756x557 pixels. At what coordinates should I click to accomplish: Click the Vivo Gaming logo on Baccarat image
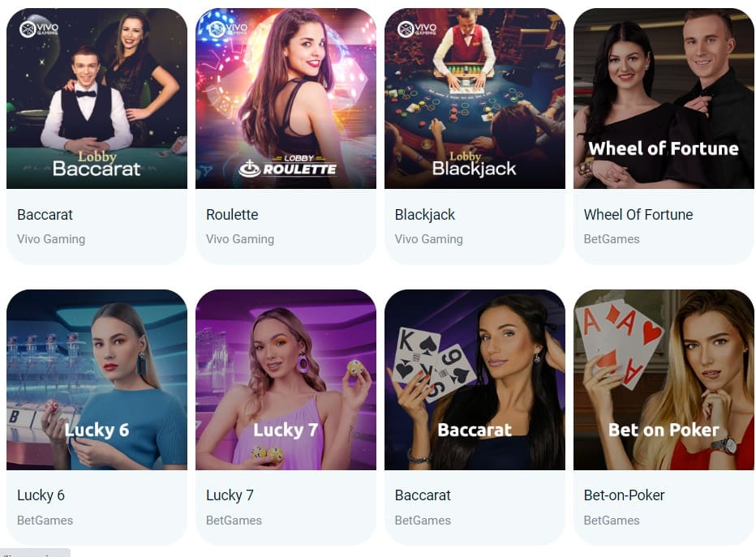tap(39, 29)
